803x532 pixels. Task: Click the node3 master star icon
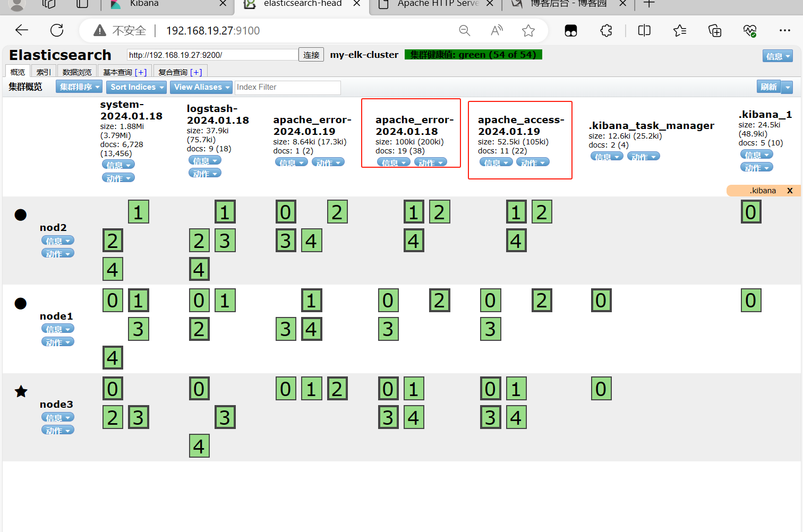point(21,392)
